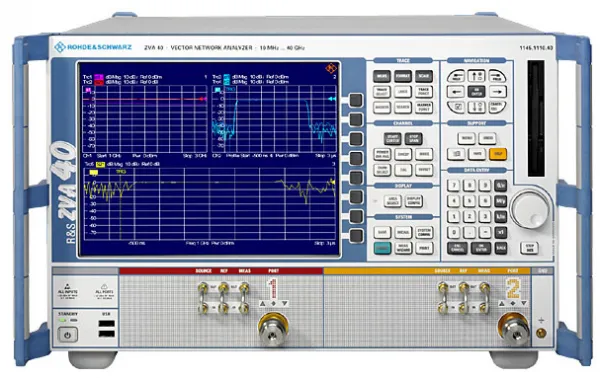Click the number 3 key
This screenshot has width=600, height=378.
pyautogui.click(x=485, y=217)
